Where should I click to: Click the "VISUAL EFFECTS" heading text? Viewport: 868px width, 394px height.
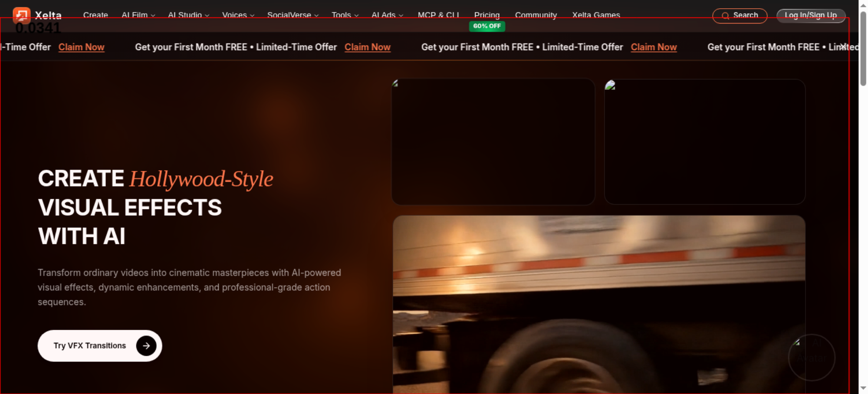[130, 207]
